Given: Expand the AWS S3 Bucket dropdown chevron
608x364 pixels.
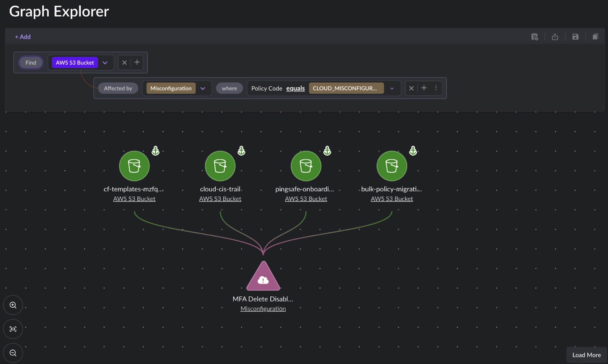Looking at the screenshot, I should (105, 63).
